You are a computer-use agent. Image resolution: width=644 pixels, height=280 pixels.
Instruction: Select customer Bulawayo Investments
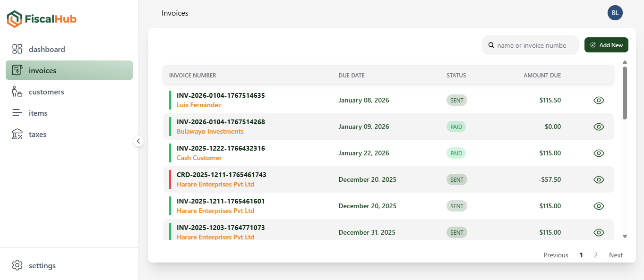click(x=210, y=131)
